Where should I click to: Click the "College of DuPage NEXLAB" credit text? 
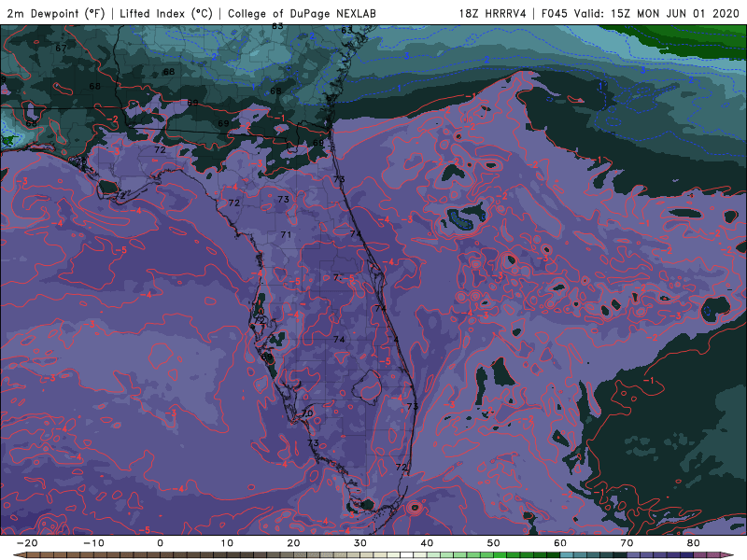point(302,13)
